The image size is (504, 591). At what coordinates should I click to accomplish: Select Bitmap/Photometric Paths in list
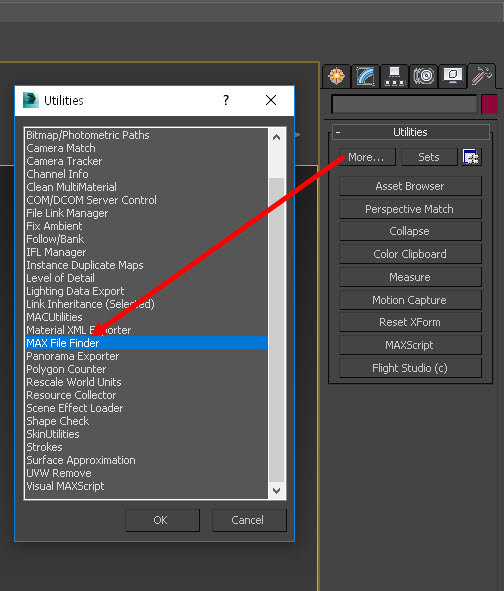[x=146, y=135]
